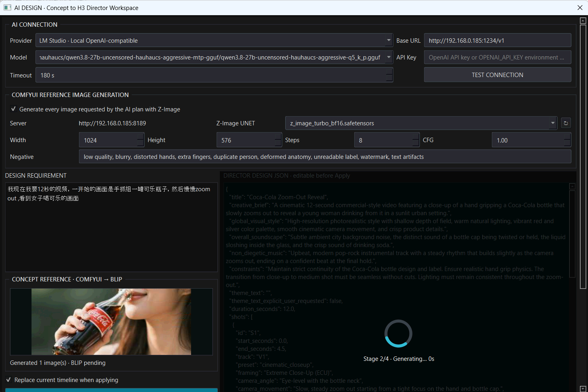Focus the API Key input field
Screen dimensions: 588x392
(x=497, y=57)
